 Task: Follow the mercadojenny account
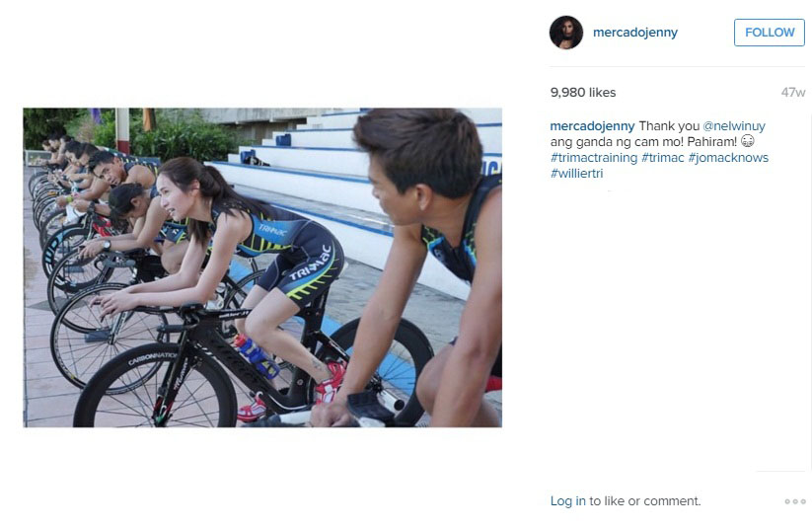[x=769, y=33]
